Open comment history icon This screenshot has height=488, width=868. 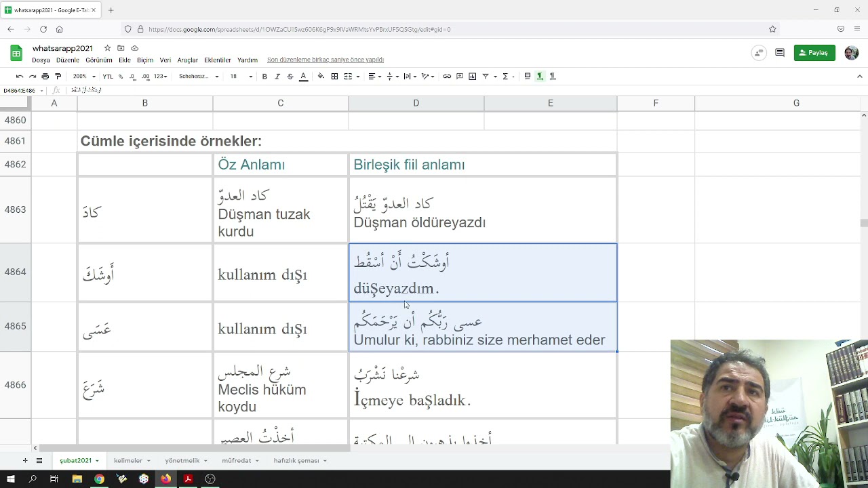[x=780, y=53]
